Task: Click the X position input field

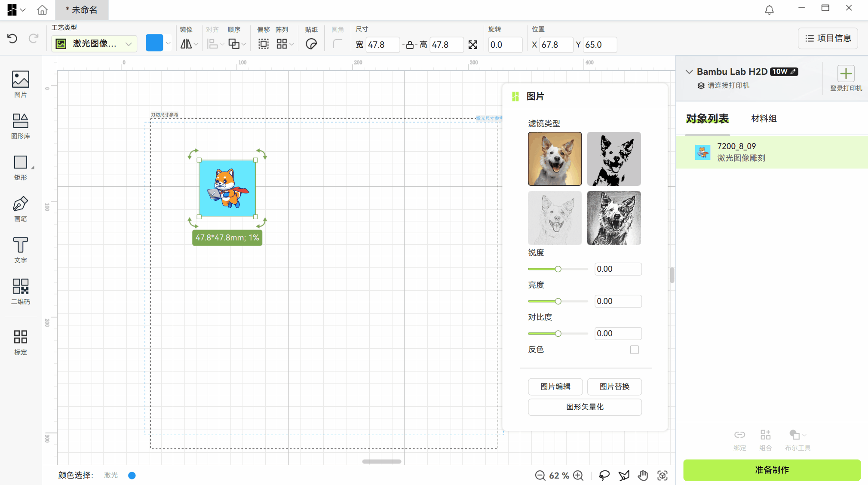Action: [x=556, y=45]
